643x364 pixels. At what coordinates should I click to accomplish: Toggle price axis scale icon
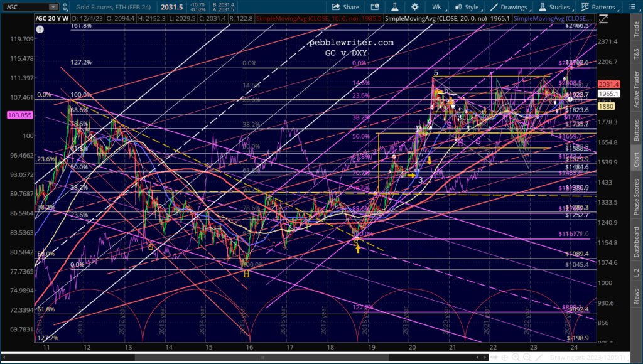[x=603, y=18]
